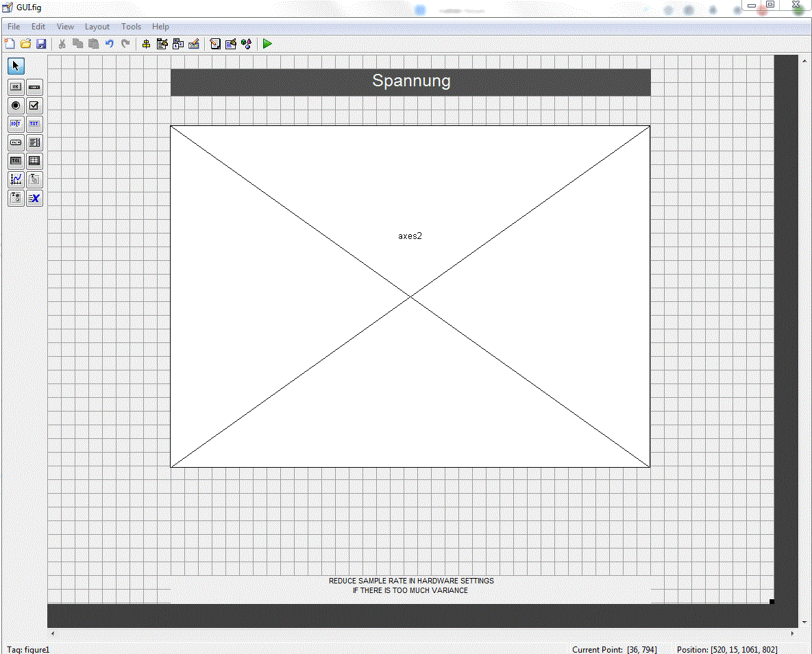812x654 pixels.
Task: Select the ActiveX Control palette tool
Action: tap(34, 199)
